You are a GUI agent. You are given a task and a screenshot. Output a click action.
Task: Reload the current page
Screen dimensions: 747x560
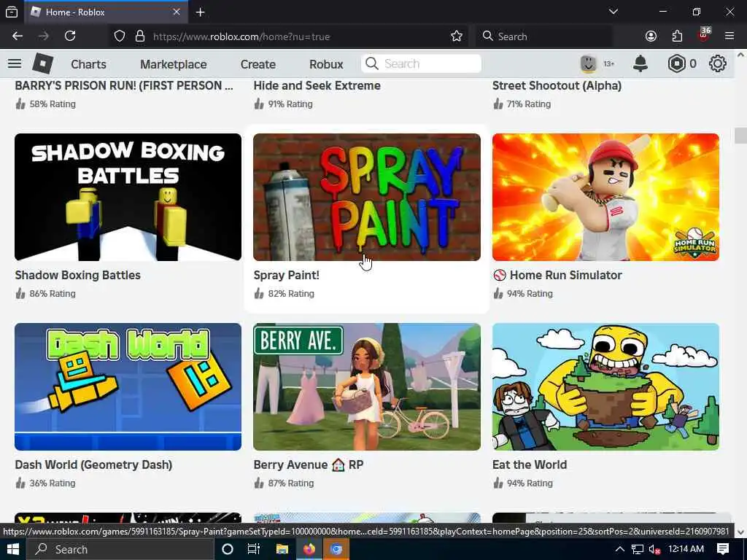click(70, 36)
